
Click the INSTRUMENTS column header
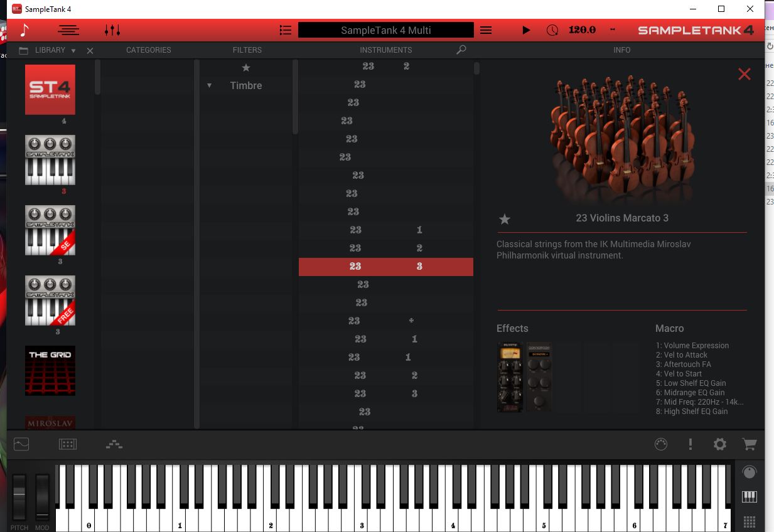386,50
